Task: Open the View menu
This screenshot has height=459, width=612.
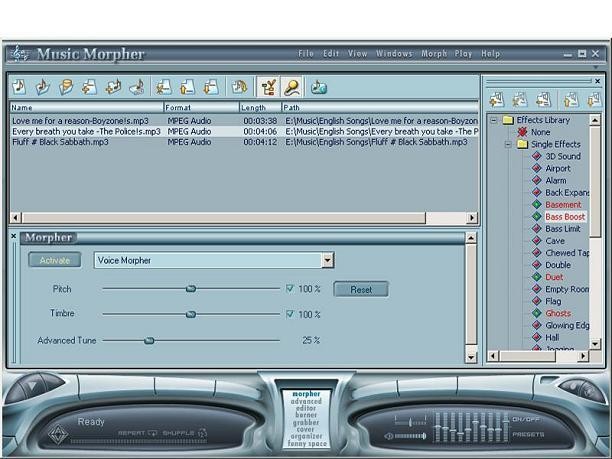Action: pos(358,54)
